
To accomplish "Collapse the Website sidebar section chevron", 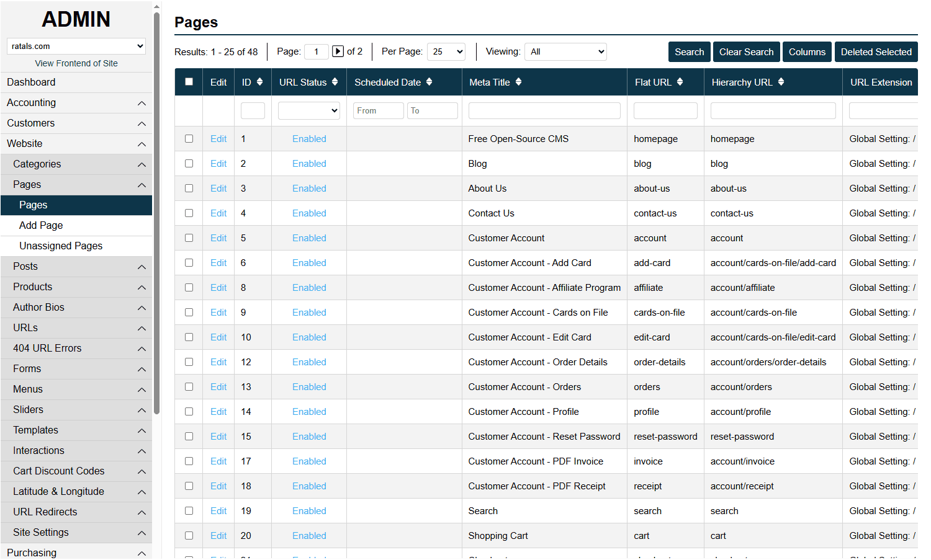I will 142,144.
